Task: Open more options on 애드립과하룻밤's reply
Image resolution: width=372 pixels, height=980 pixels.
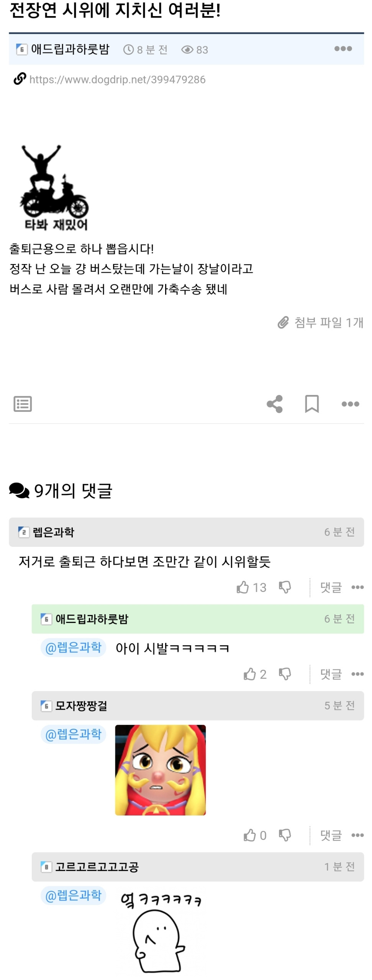Action: click(x=357, y=674)
